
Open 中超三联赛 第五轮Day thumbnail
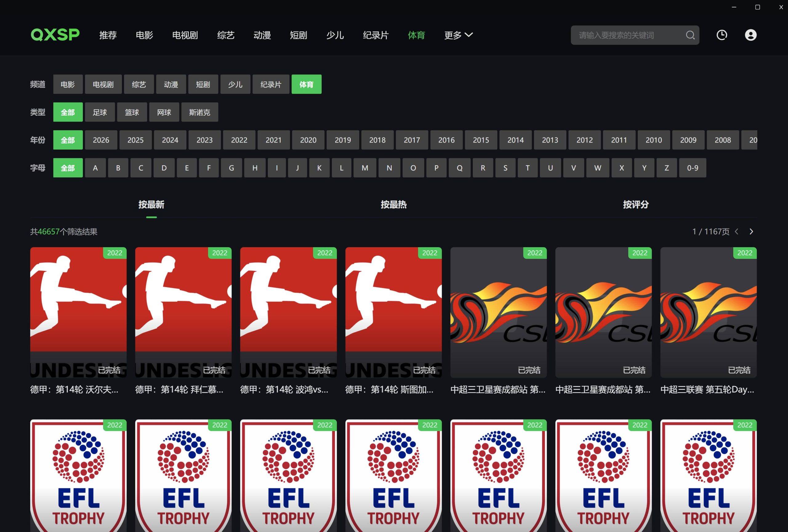(709, 312)
